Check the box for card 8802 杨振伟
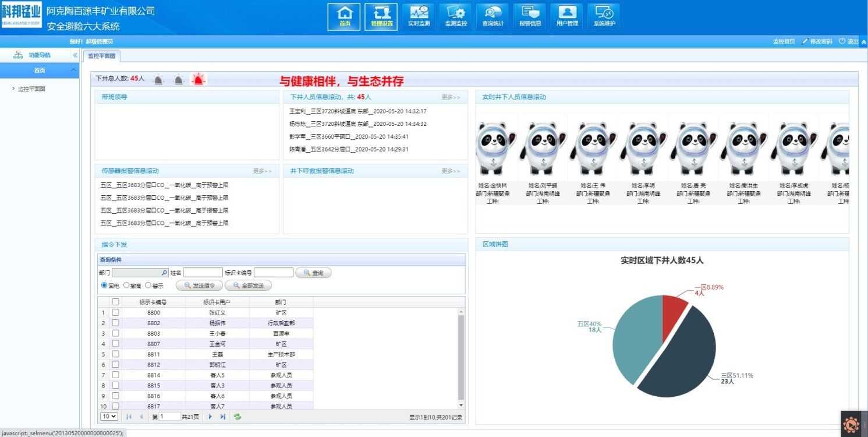868x437 pixels. [x=115, y=323]
